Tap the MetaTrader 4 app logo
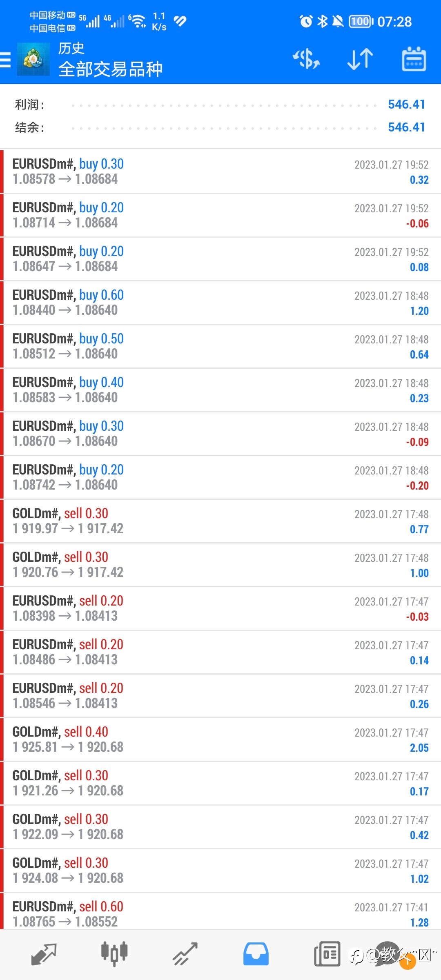The height and width of the screenshot is (980, 441). [33, 60]
